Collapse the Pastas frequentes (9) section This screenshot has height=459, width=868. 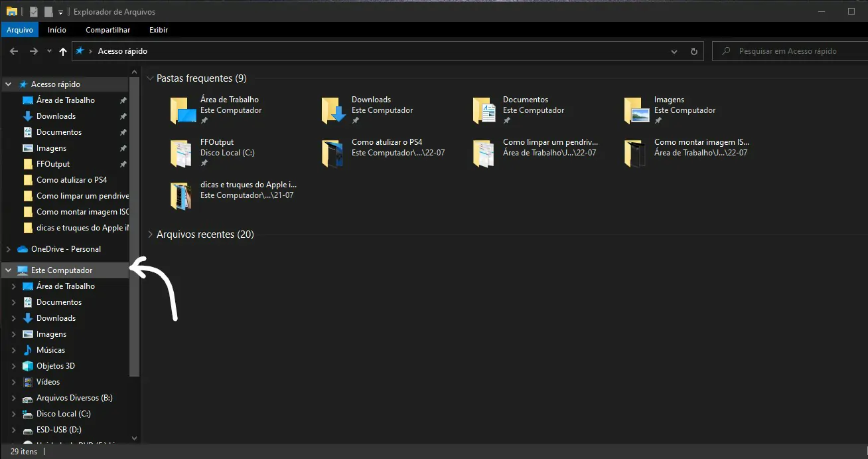(x=151, y=78)
